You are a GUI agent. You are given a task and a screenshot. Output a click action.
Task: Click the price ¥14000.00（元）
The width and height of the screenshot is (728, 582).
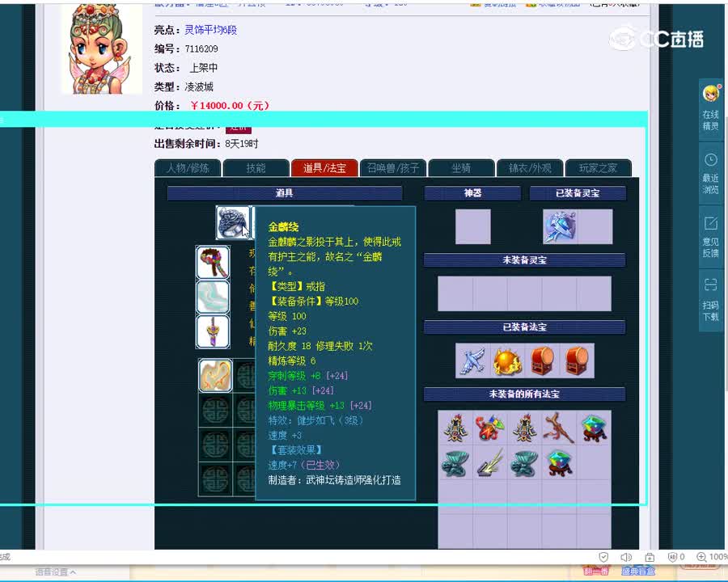(x=230, y=105)
